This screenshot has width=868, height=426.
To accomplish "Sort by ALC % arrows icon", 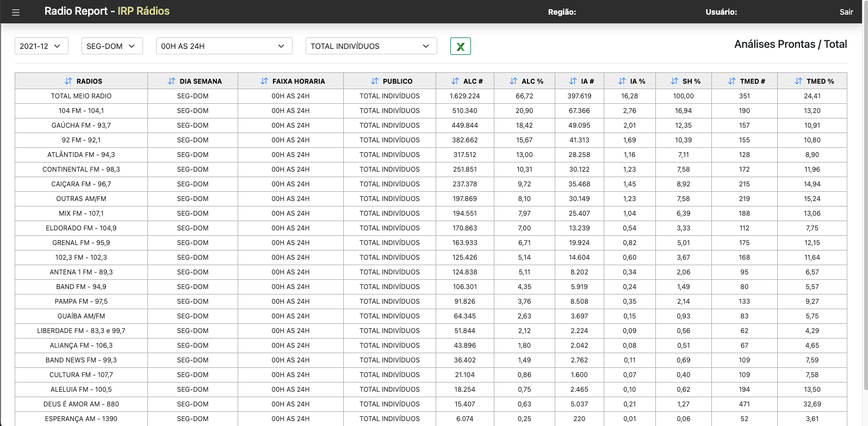I will tap(513, 81).
